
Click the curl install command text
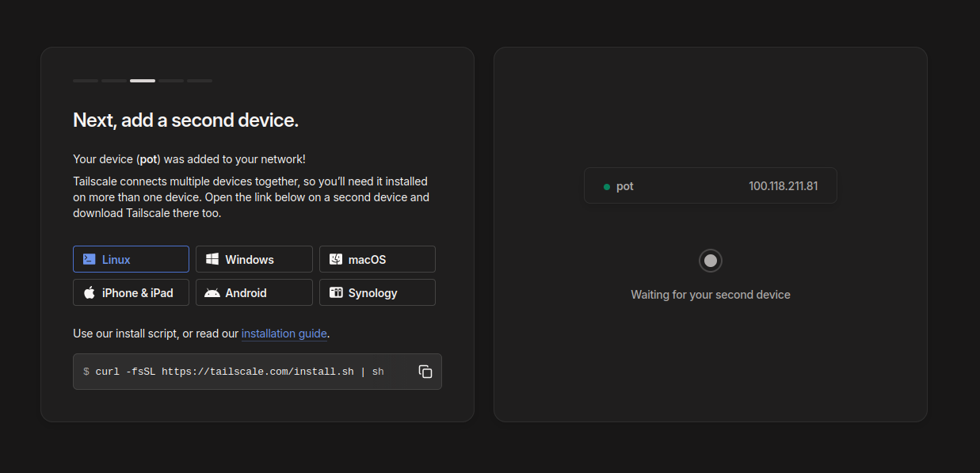point(234,371)
